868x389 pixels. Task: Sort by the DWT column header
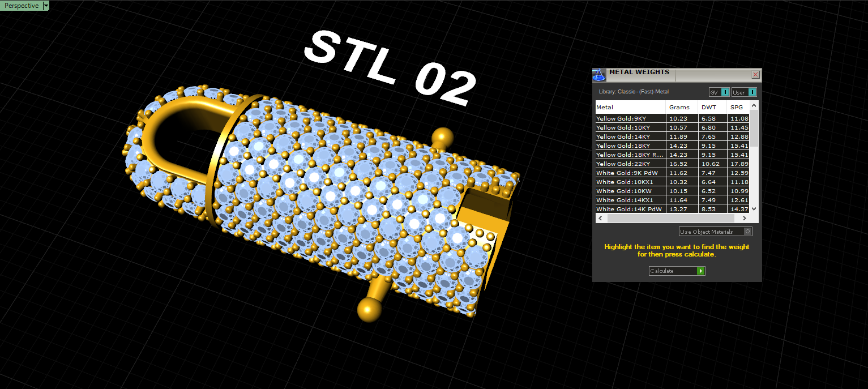tap(713, 107)
